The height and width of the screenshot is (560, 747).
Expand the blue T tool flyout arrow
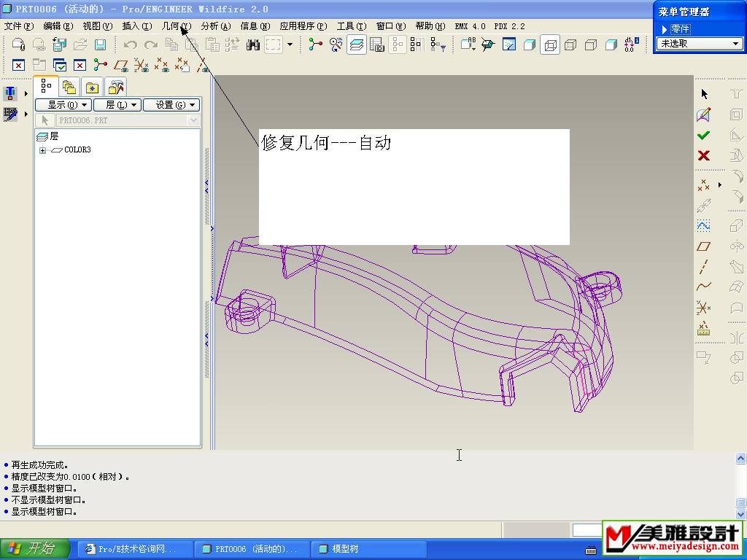tap(26, 94)
